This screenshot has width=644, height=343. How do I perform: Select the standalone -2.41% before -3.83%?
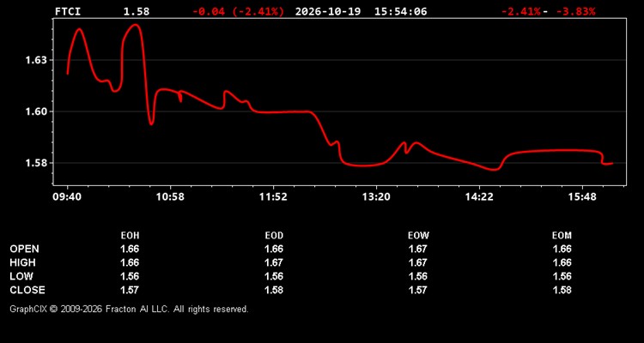[x=520, y=11]
